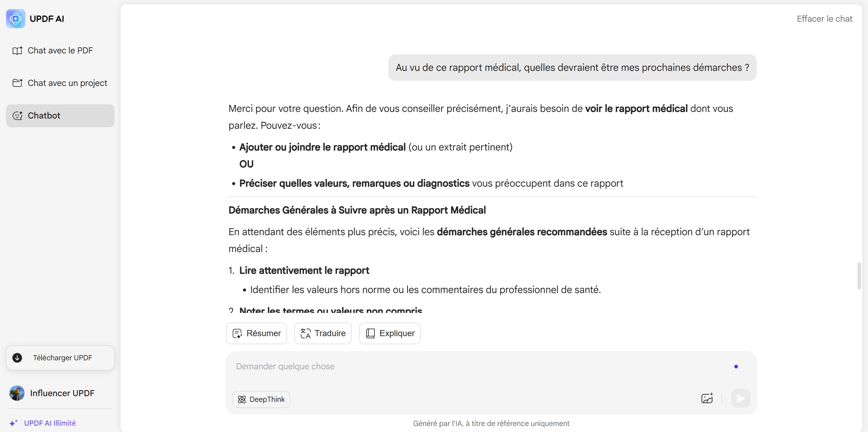
Task: Select the Chat avec un project folder icon
Action: [17, 83]
